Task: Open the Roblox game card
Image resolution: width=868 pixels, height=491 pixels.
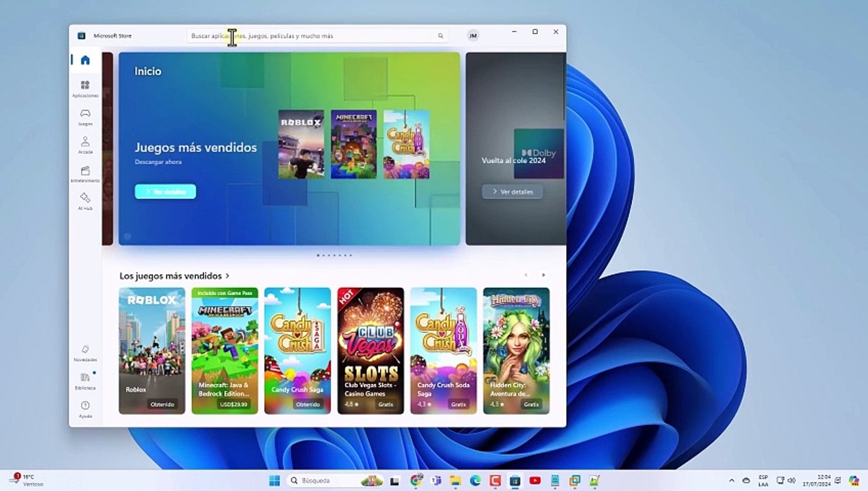Action: (x=151, y=351)
